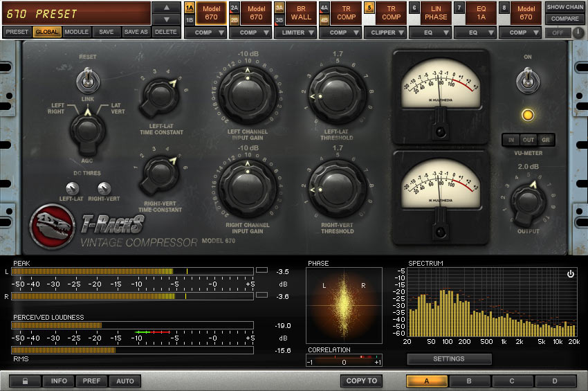Click the Left-Lat Threshold knob
Viewport: 588px width, 391px height.
coord(338,95)
